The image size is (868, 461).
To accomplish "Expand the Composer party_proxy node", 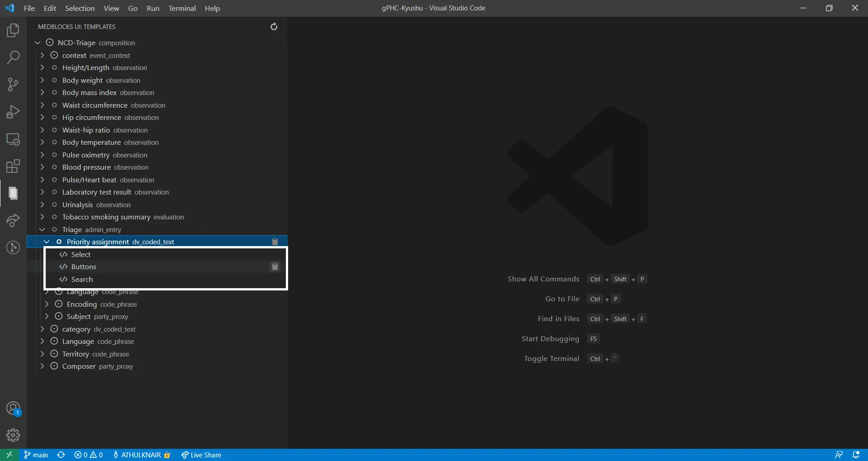I will pos(42,366).
